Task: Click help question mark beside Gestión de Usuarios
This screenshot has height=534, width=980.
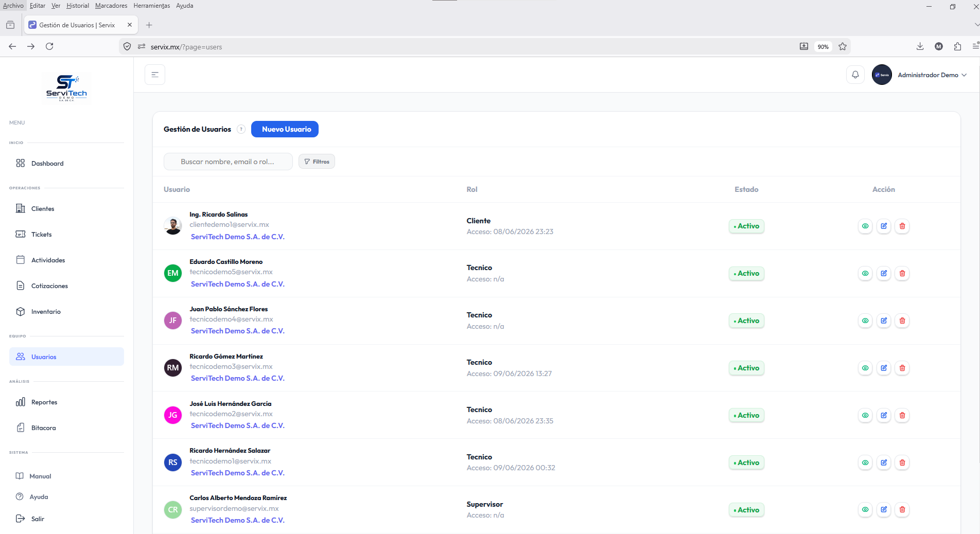Action: pos(241,129)
